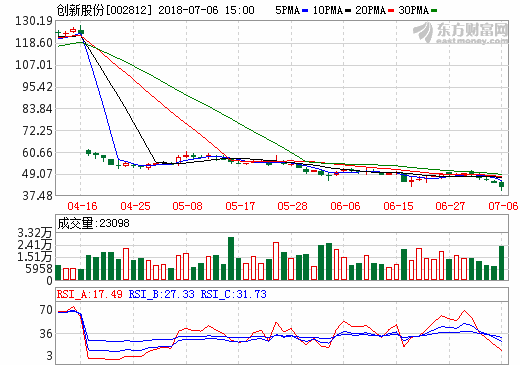
Task: Select the 04-25 date marker
Action: point(135,206)
